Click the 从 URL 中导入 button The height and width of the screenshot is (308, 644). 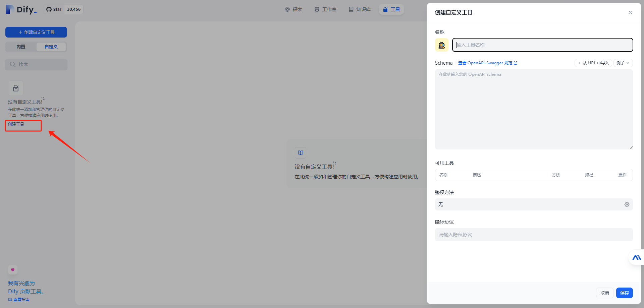(x=593, y=63)
